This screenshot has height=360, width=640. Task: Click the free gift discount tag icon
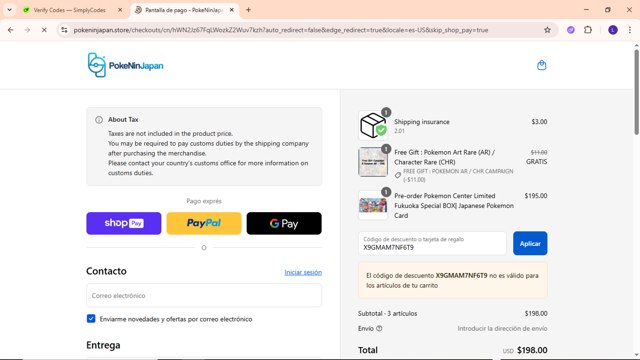398,176
